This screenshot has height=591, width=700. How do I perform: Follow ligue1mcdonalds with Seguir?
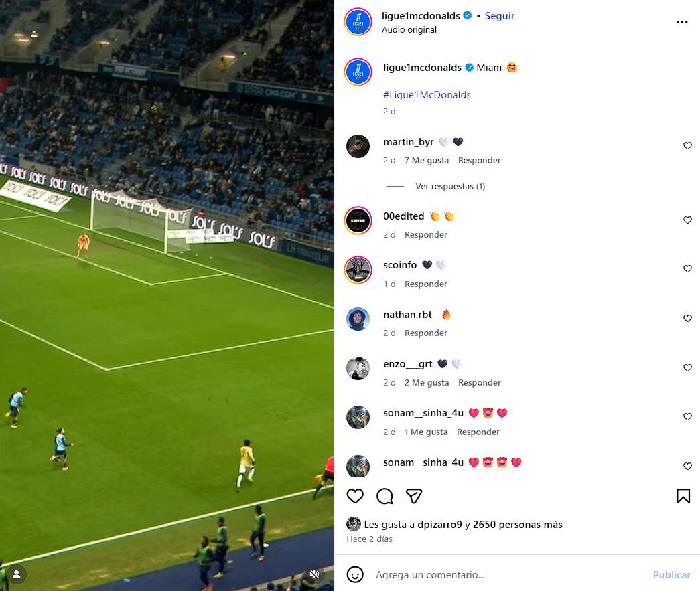click(x=500, y=16)
